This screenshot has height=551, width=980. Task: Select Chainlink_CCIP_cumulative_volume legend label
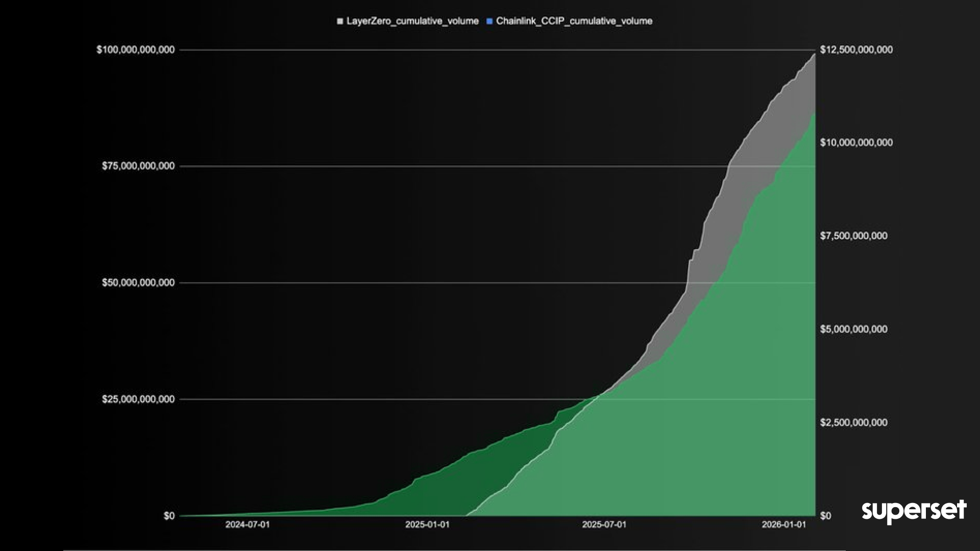[574, 21]
